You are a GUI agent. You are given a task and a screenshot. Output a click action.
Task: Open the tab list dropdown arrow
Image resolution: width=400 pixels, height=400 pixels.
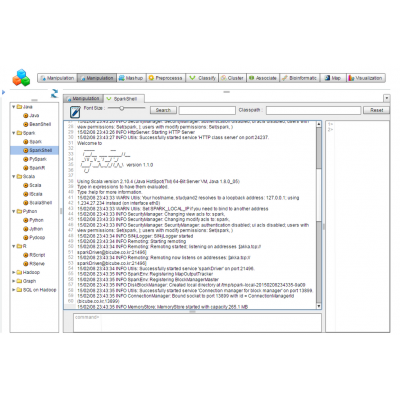(x=386, y=98)
